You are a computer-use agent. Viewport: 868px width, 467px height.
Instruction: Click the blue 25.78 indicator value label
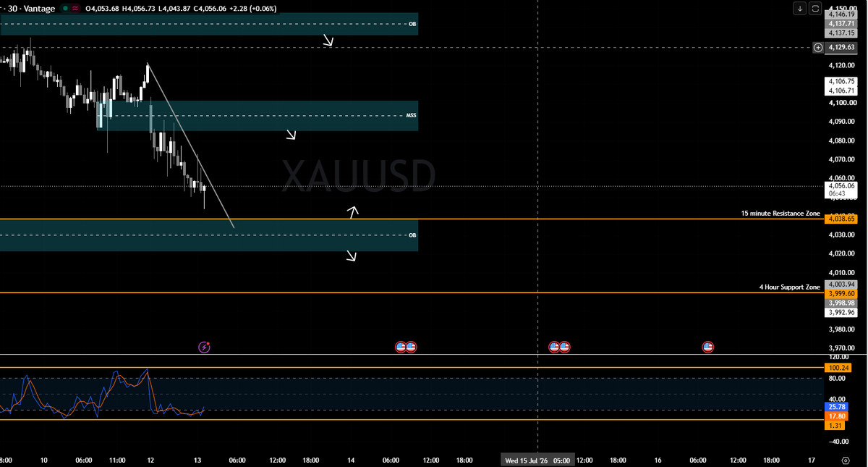pos(835,408)
